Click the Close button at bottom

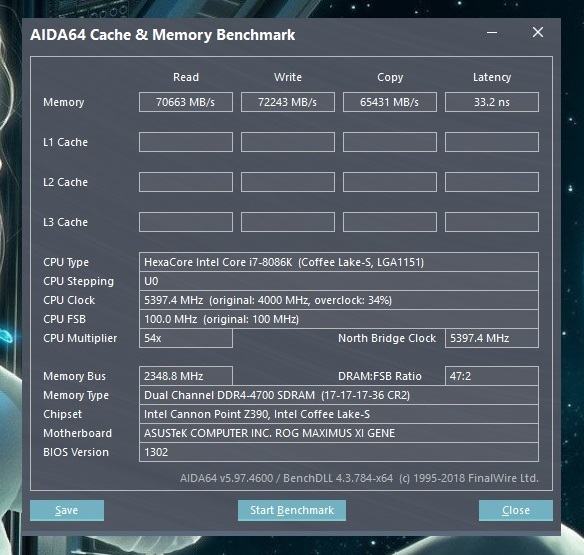[x=515, y=510]
